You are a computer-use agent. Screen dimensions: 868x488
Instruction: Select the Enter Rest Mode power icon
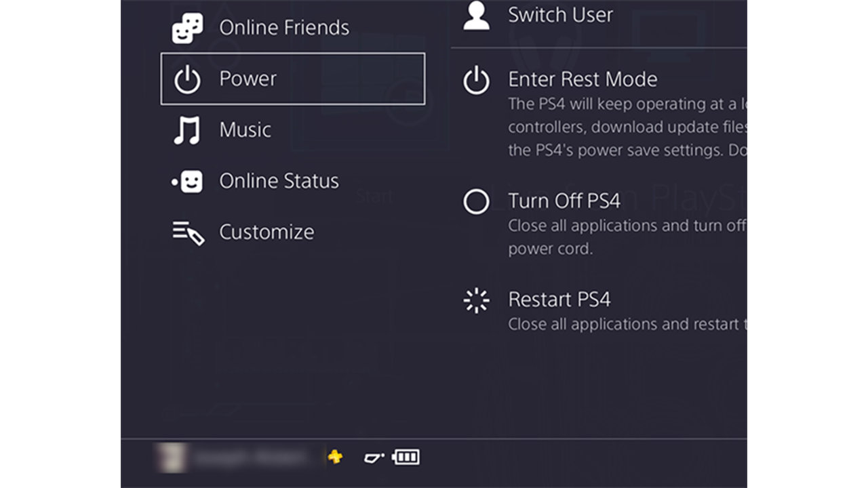click(x=476, y=80)
